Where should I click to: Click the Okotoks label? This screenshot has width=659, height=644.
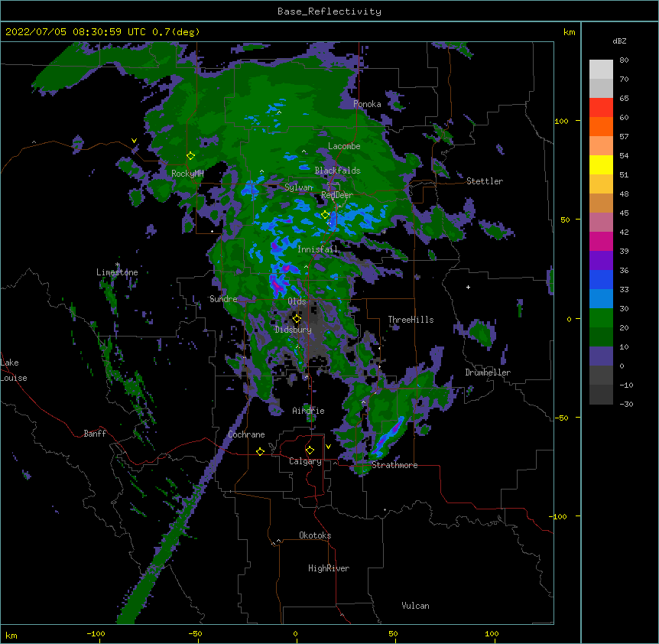click(315, 535)
